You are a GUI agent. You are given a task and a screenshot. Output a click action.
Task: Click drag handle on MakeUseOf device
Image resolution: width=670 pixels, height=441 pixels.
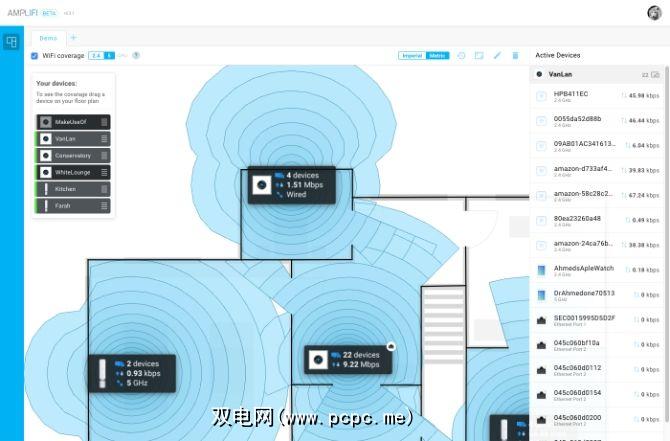coord(104,122)
